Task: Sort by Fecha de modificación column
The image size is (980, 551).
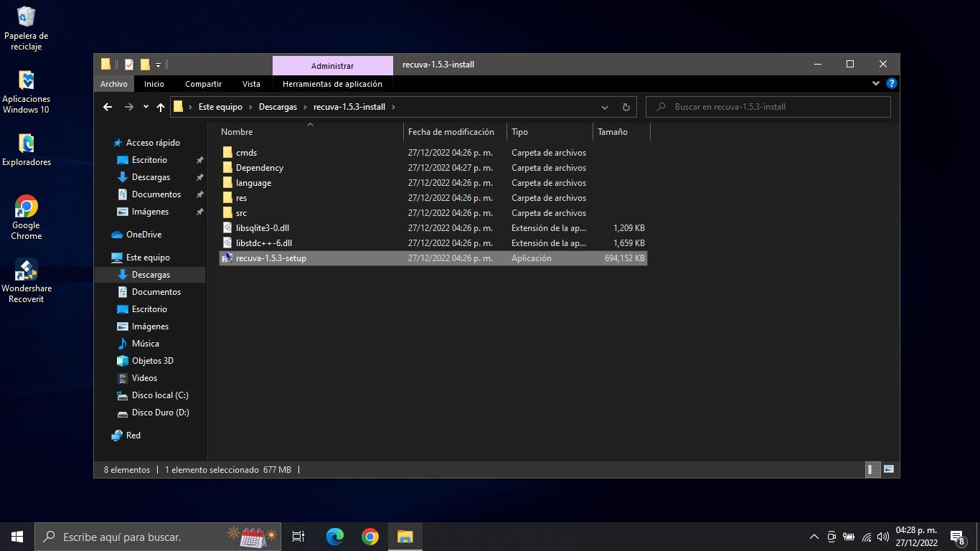Action: pyautogui.click(x=451, y=132)
